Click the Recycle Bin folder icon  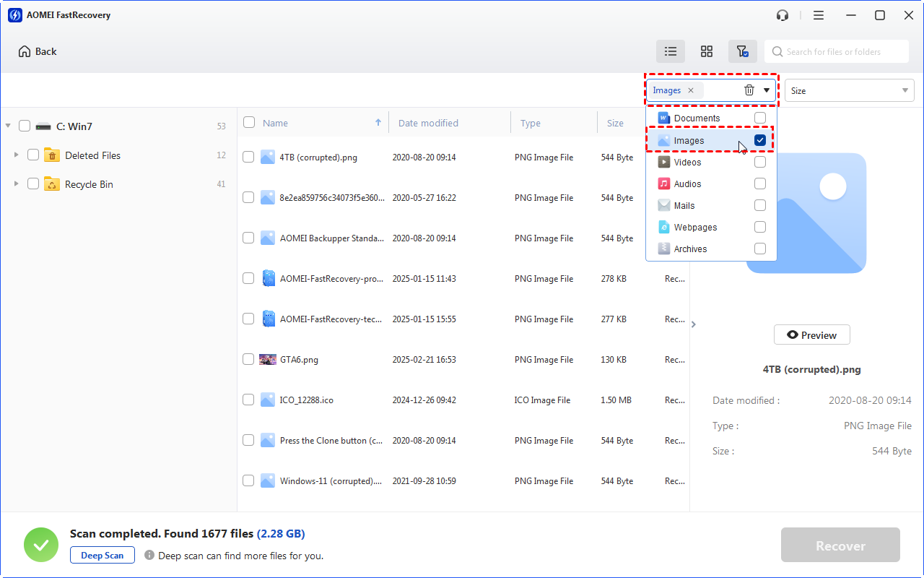point(52,184)
